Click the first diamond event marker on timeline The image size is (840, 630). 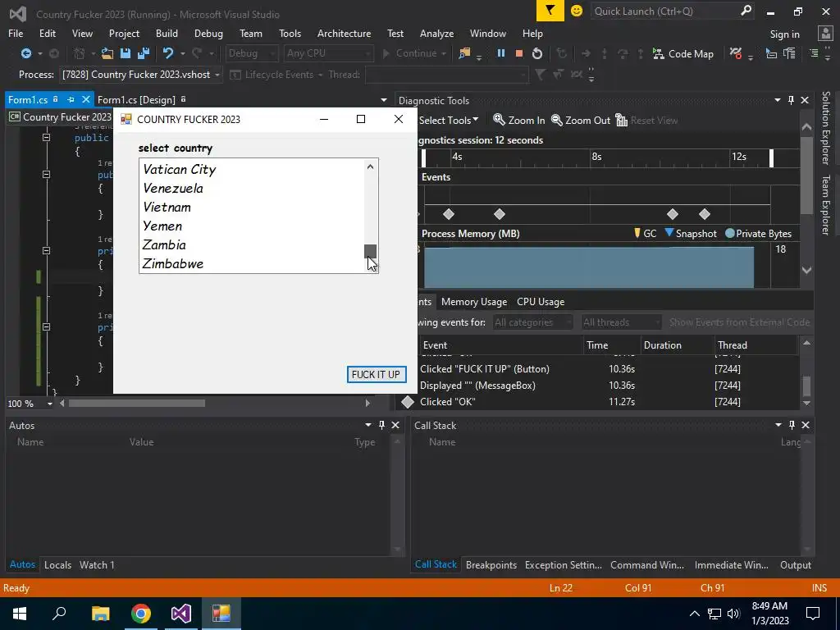click(449, 214)
